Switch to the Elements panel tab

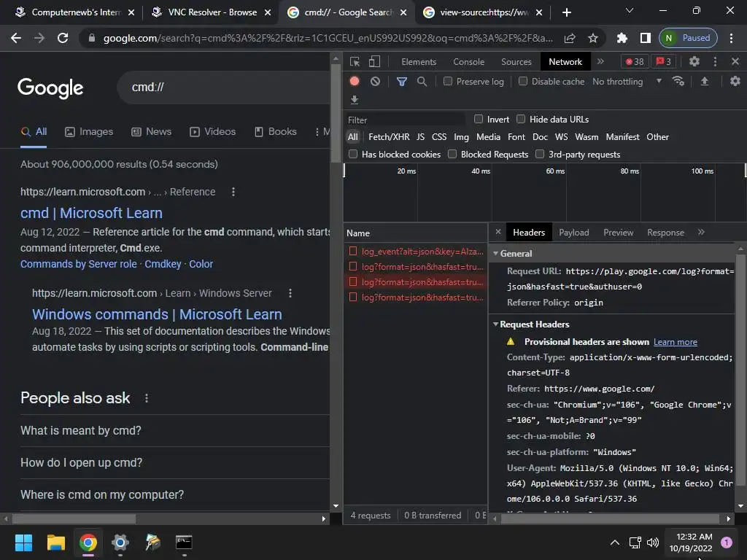point(419,62)
